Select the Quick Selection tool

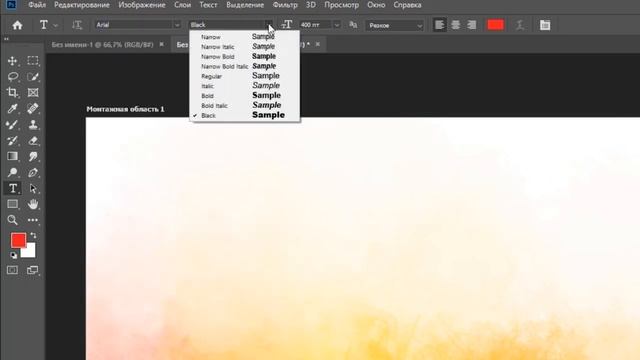click(33, 77)
